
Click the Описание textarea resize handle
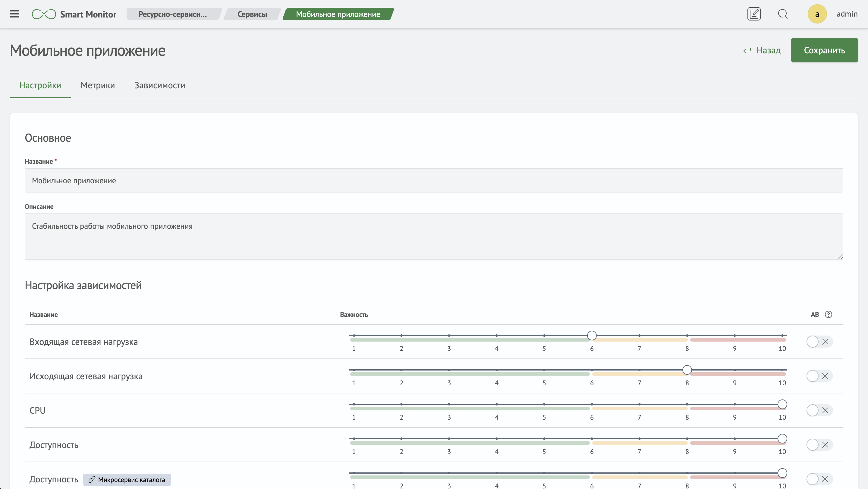coord(840,257)
